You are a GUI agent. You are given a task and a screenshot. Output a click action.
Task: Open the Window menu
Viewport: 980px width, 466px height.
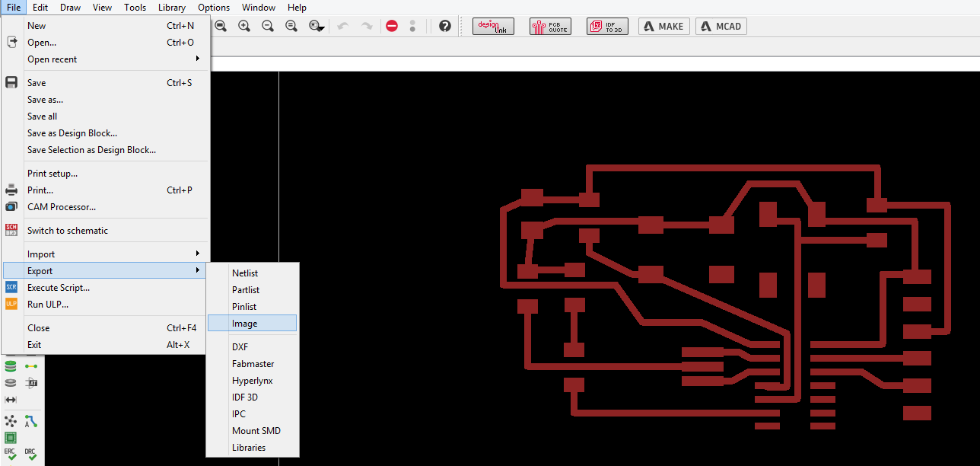tap(259, 8)
